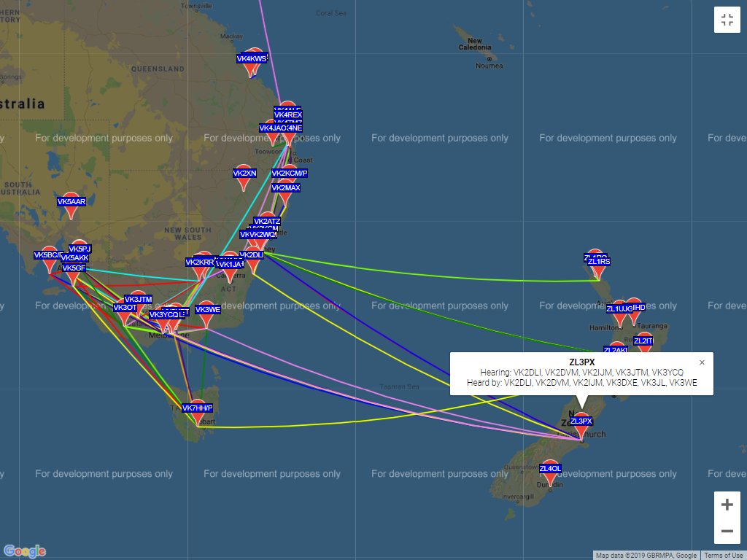Exit fullscreen map view
Viewport: 747px width, 560px height.
[727, 20]
